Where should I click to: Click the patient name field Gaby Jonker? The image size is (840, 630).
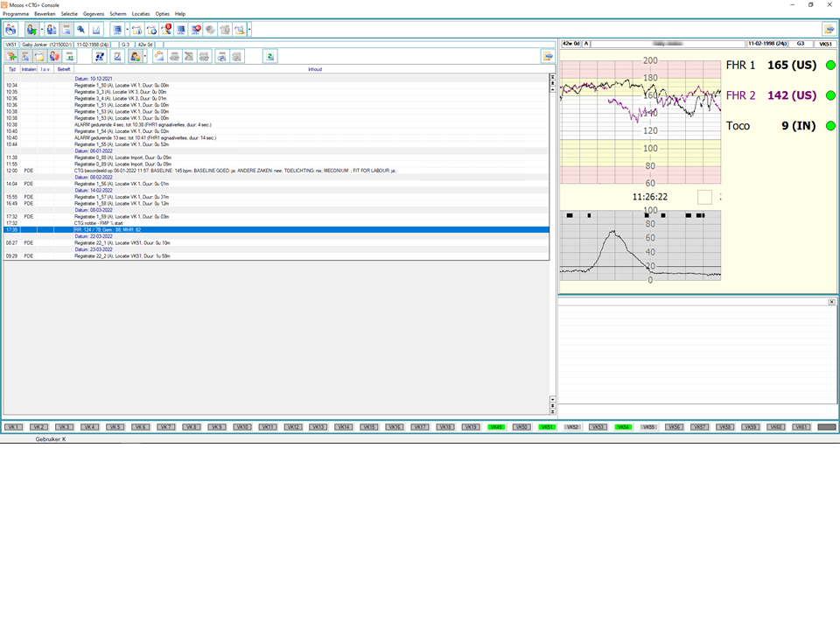tap(46, 45)
